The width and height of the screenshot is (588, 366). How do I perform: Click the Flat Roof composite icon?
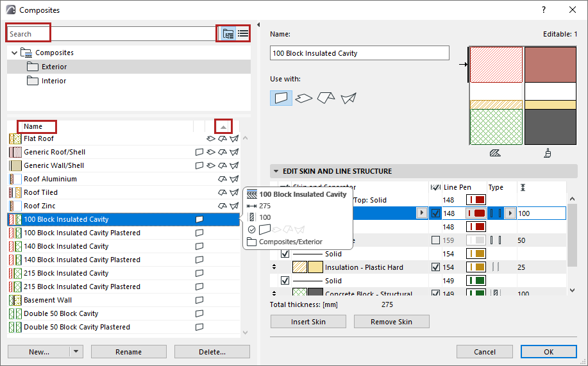[x=15, y=138]
